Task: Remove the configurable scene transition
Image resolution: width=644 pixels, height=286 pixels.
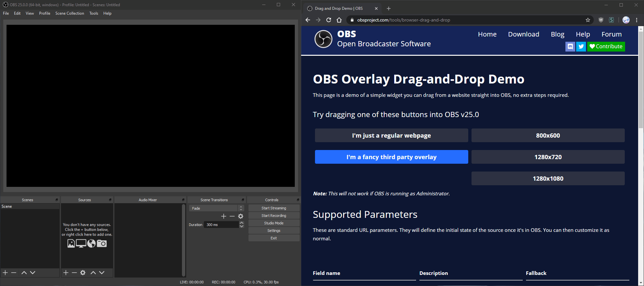Action: [232, 216]
